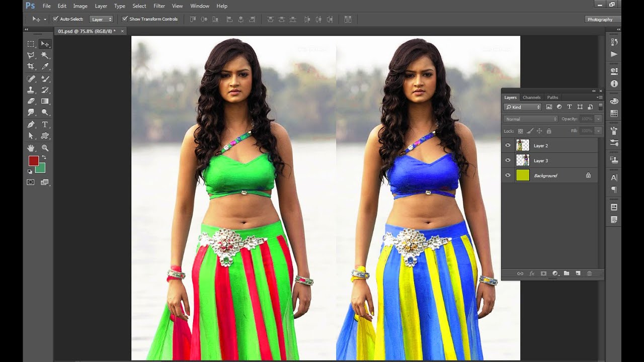The width and height of the screenshot is (644, 362).
Task: Select the Zoom tool in the toolbox
Action: click(45, 148)
